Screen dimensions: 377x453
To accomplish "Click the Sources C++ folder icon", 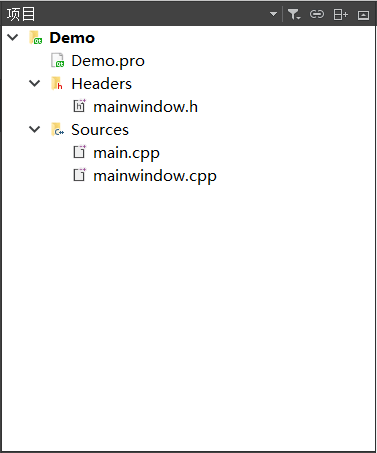I will [x=57, y=129].
